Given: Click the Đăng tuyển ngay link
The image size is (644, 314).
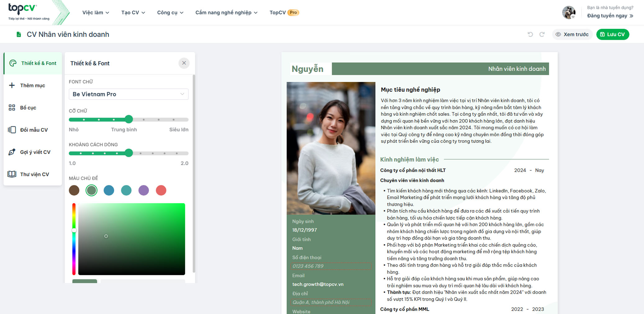Looking at the screenshot, I should click(x=610, y=16).
